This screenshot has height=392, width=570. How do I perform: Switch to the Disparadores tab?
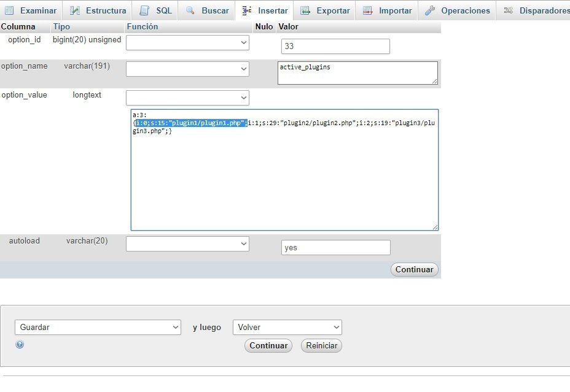click(536, 10)
